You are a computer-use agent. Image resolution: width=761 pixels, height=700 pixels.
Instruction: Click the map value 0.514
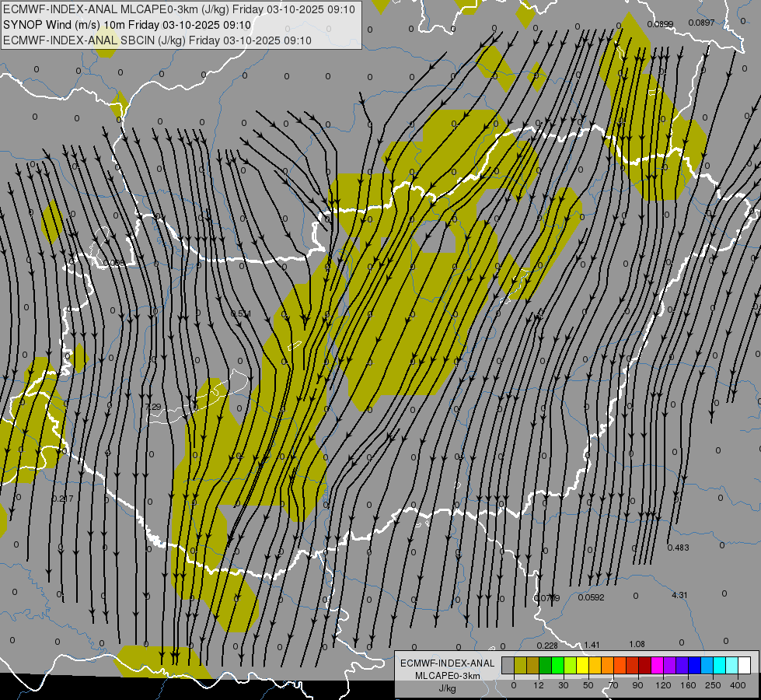click(241, 313)
